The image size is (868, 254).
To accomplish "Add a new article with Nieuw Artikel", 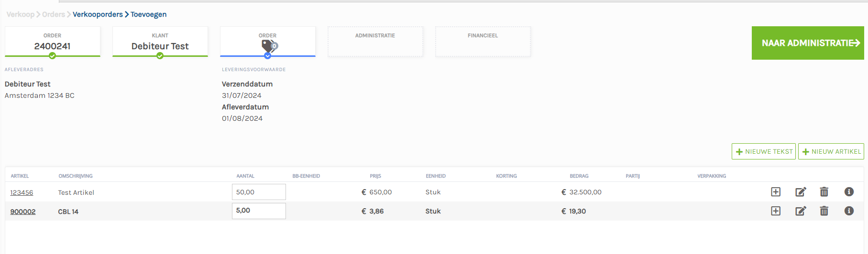I will pyautogui.click(x=831, y=151).
